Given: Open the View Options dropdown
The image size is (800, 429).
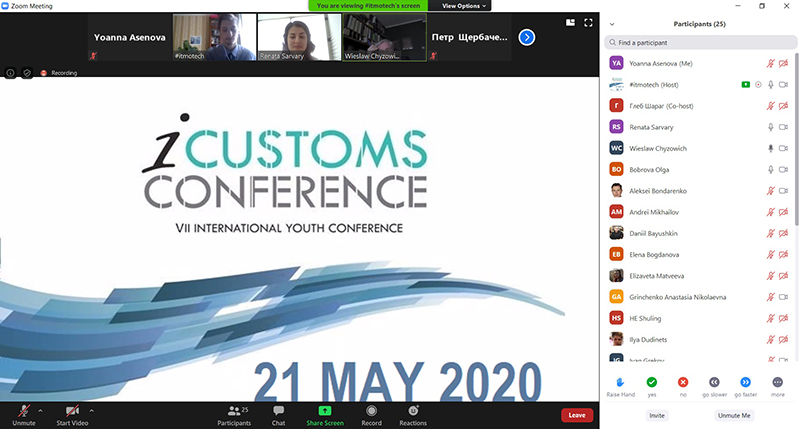Looking at the screenshot, I should [x=463, y=6].
